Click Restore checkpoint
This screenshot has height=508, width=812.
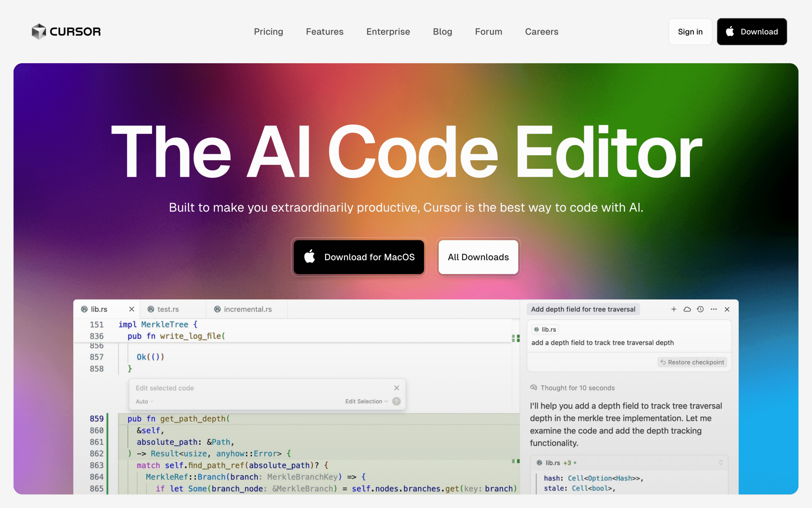pyautogui.click(x=692, y=362)
